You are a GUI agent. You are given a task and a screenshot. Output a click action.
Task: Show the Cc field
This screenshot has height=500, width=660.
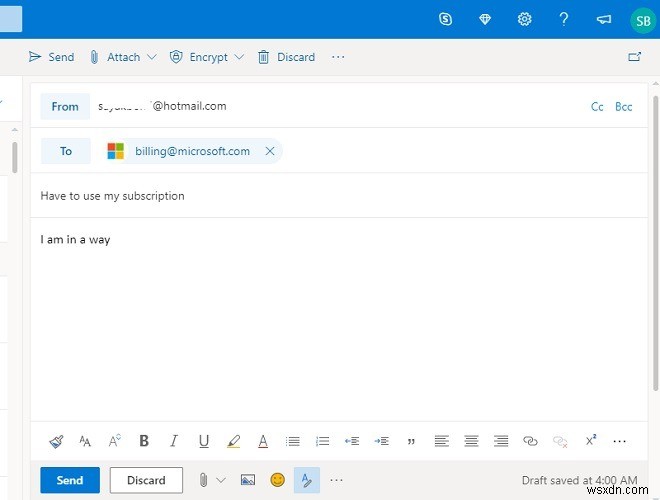coord(597,106)
